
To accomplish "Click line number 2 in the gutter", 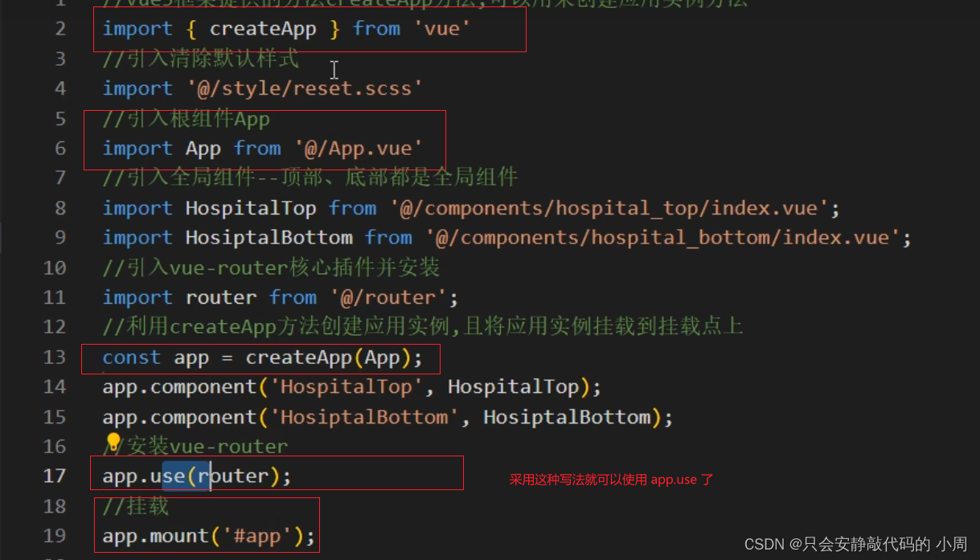I will (60, 29).
